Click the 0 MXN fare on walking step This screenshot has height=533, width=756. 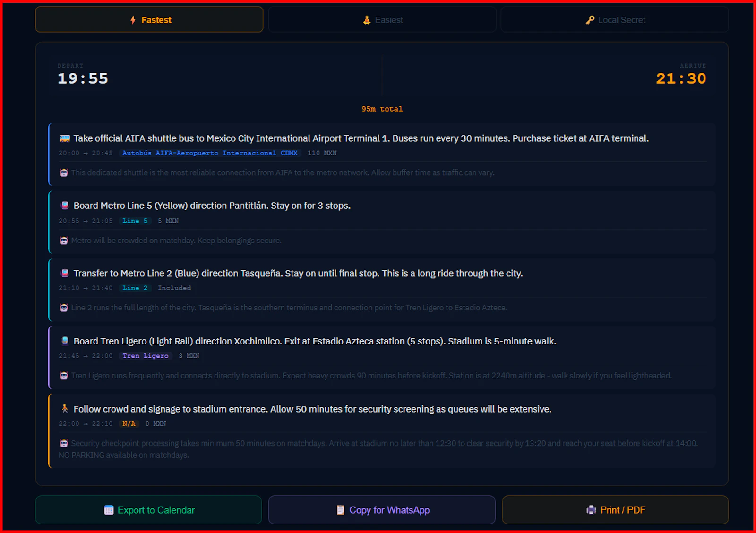tap(156, 423)
